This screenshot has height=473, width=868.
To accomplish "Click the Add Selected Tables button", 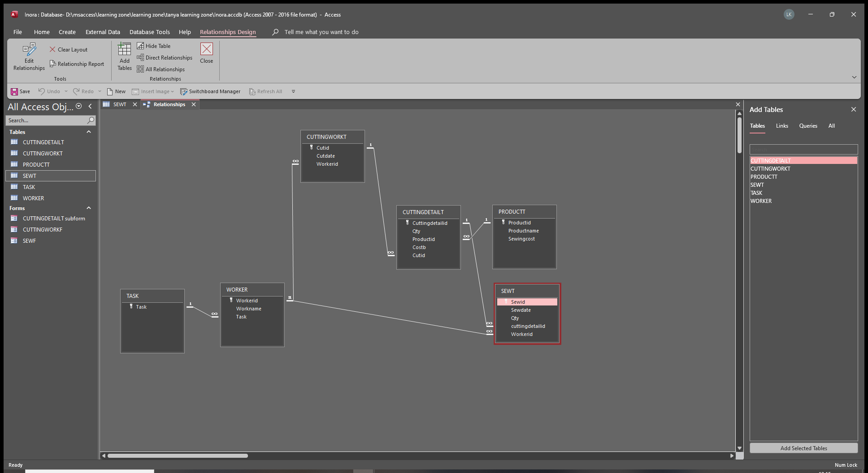I will click(803, 448).
